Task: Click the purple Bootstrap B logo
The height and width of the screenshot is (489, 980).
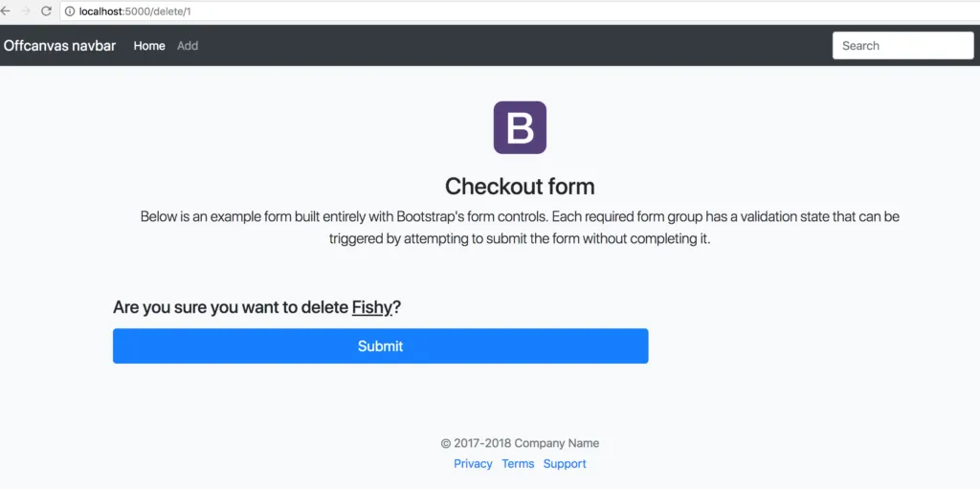Action: [520, 127]
